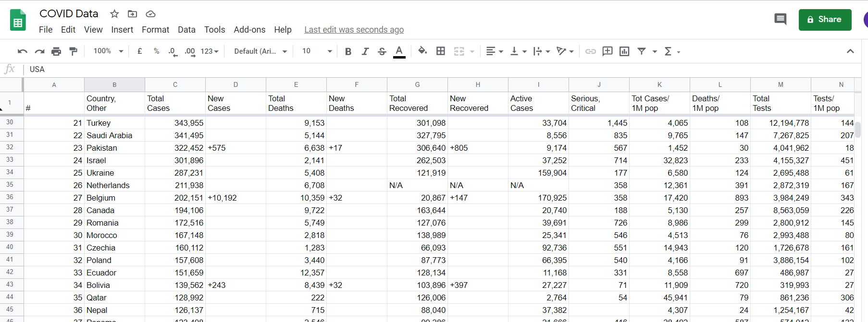
Task: Insert a chart using chart icon
Action: pyautogui.click(x=624, y=51)
